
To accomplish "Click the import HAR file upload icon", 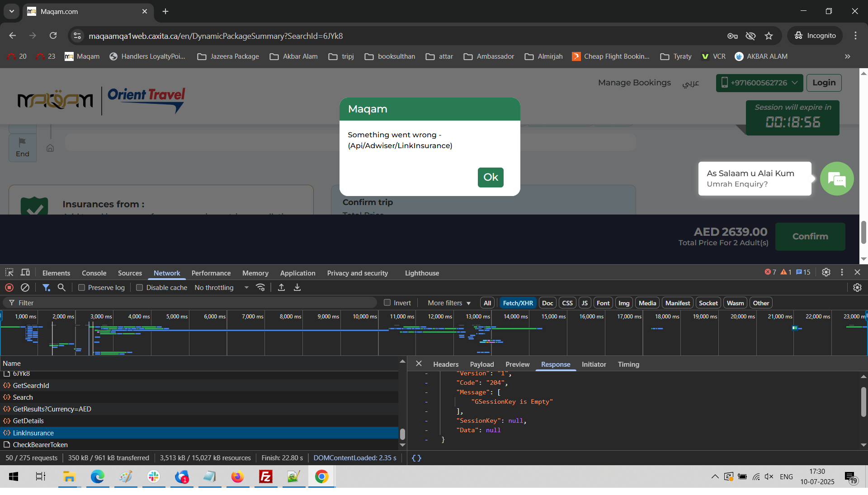I will pyautogui.click(x=281, y=288).
